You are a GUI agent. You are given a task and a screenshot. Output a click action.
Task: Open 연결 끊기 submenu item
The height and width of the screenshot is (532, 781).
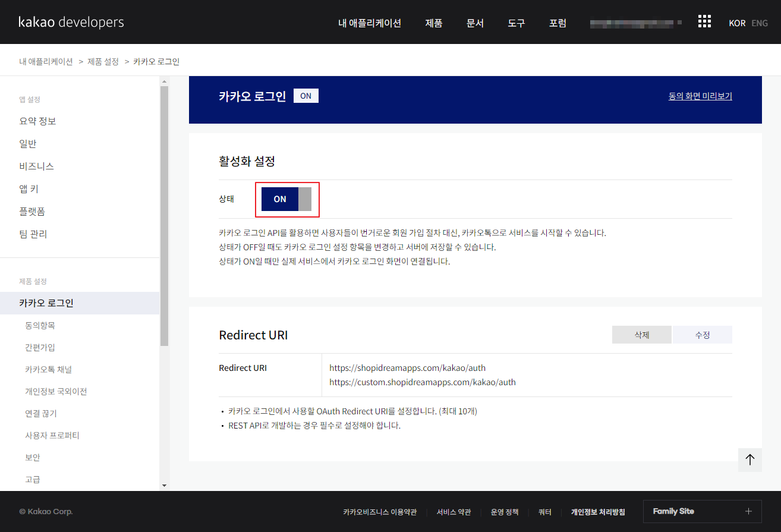point(41,413)
